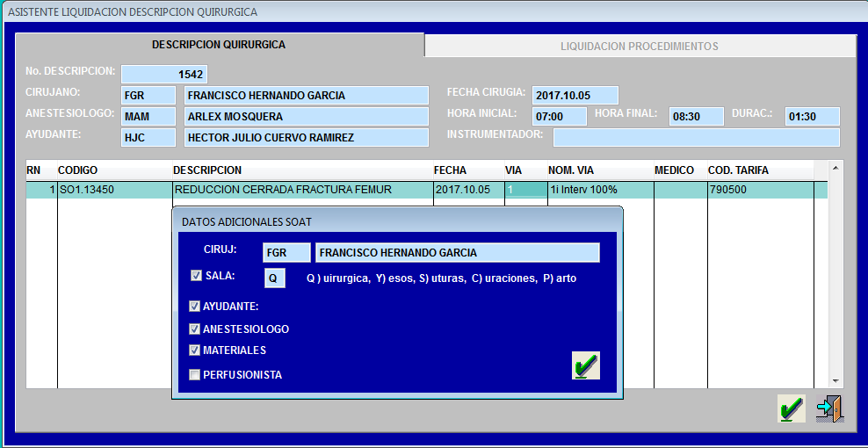Viewport: 868px width, 448px height.
Task: Enable the PERFUSIONISTA checkbox
Action: click(194, 375)
